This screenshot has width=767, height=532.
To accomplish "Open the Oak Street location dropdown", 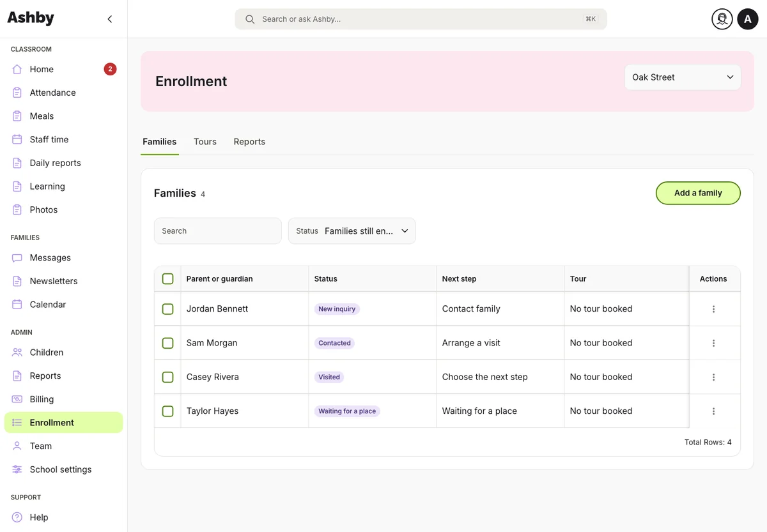I will click(x=683, y=77).
